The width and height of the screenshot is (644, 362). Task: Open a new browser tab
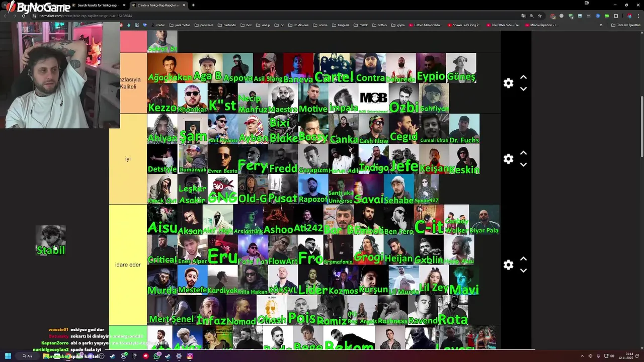click(x=193, y=5)
